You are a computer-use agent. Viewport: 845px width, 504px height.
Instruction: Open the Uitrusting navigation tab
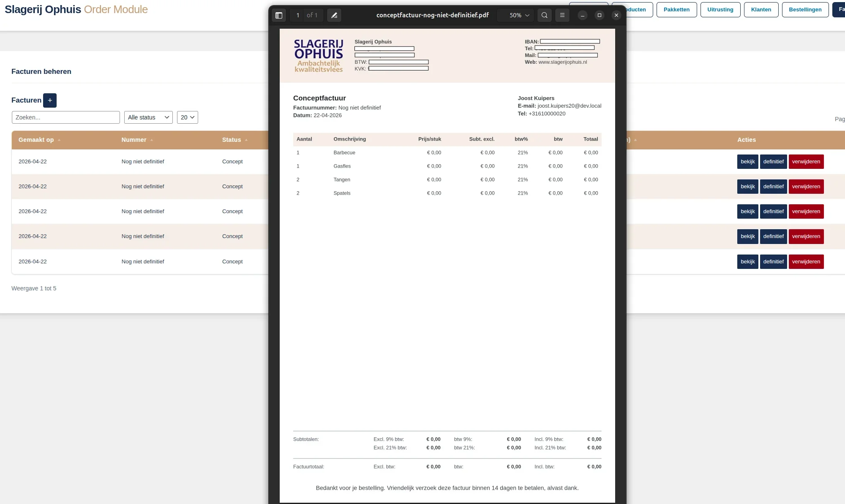720,10
